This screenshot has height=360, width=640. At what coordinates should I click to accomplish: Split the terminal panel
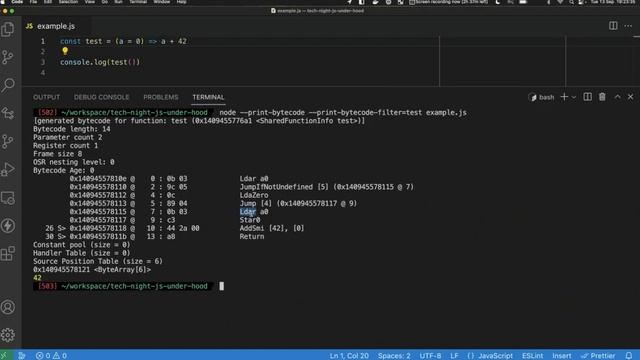click(587, 97)
